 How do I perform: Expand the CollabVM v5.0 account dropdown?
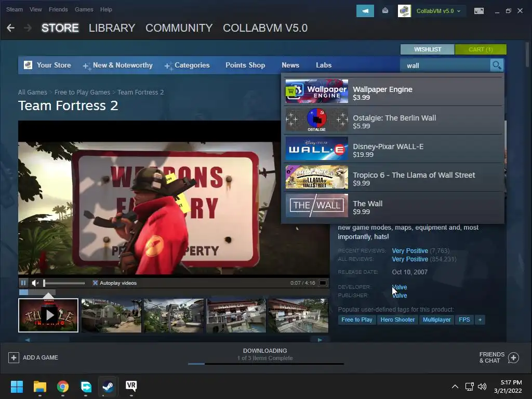(x=438, y=11)
